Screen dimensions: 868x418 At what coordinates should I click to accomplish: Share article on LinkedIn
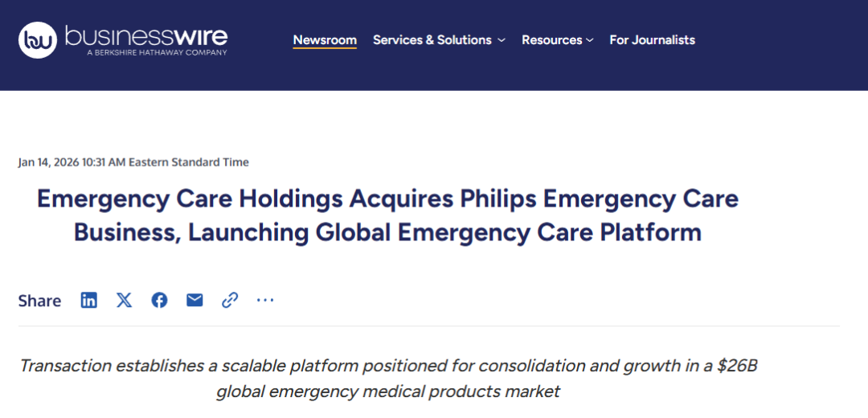(88, 300)
